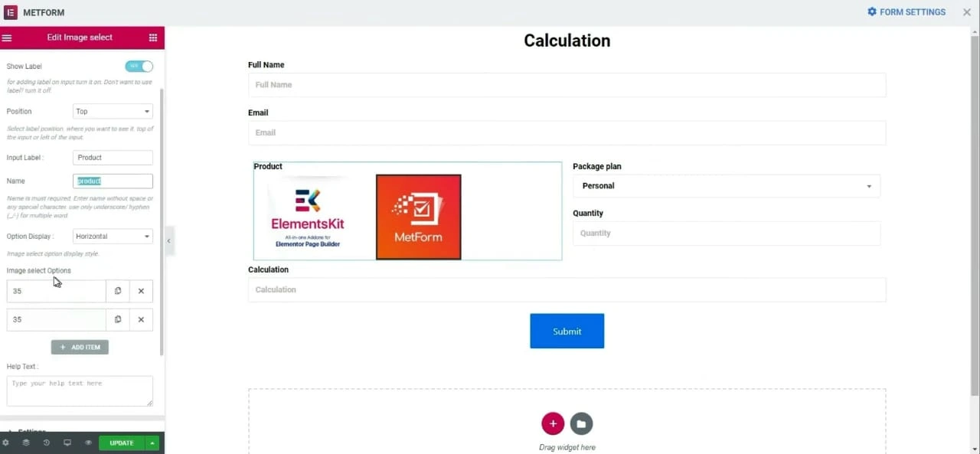Image resolution: width=980 pixels, height=454 pixels.
Task: Open FORM SETTINGS in the top bar
Action: (x=906, y=12)
